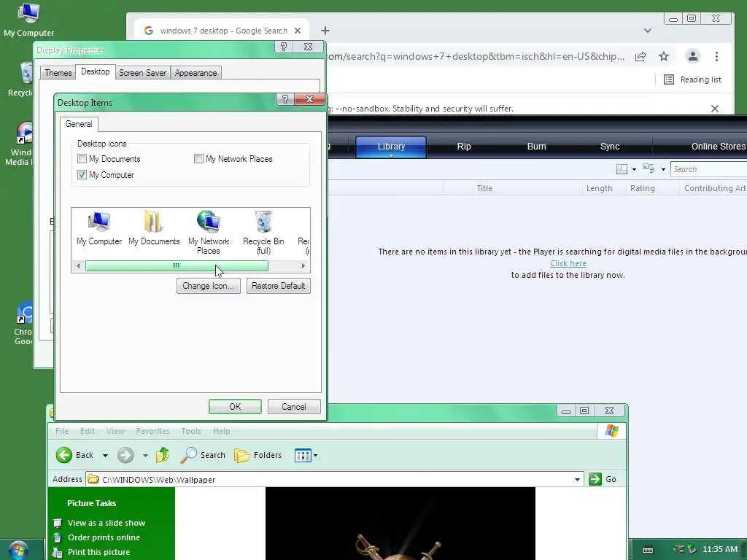
Task: Open Sync tab in Media Player
Action: tap(610, 147)
